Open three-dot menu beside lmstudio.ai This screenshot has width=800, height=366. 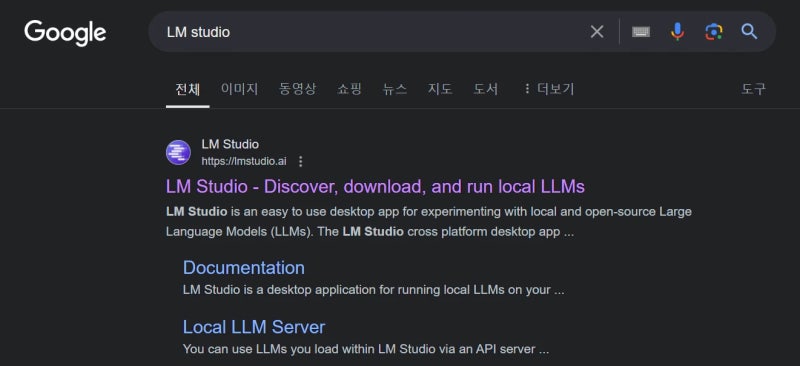[x=301, y=162]
